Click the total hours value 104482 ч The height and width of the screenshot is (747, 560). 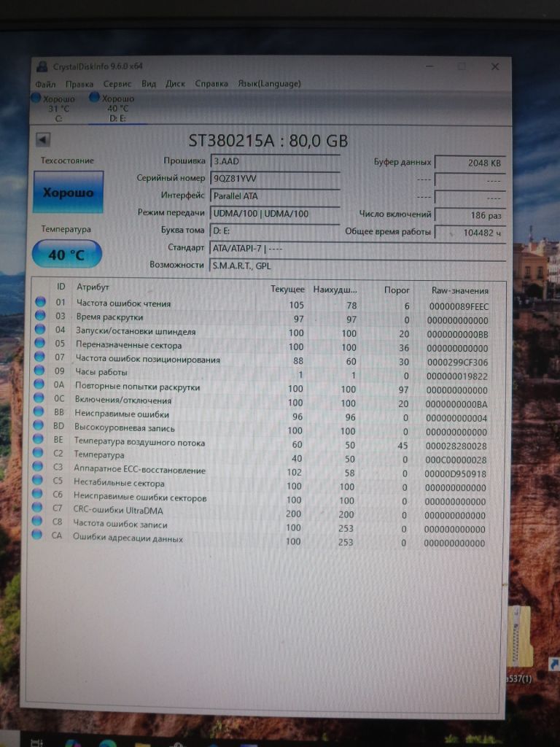click(x=470, y=233)
